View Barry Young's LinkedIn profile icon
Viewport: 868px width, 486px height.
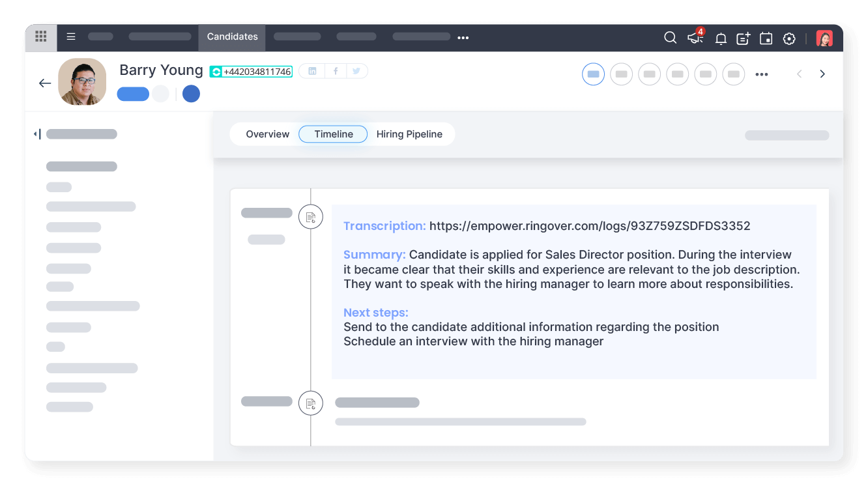pos(311,71)
